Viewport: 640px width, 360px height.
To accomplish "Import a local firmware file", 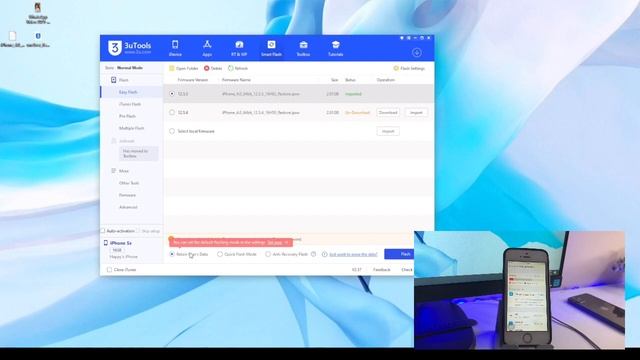I will (388, 131).
